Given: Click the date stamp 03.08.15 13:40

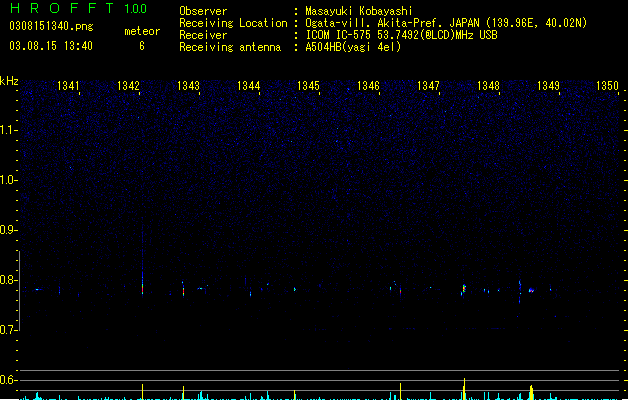Looking at the screenshot, I should [51, 46].
